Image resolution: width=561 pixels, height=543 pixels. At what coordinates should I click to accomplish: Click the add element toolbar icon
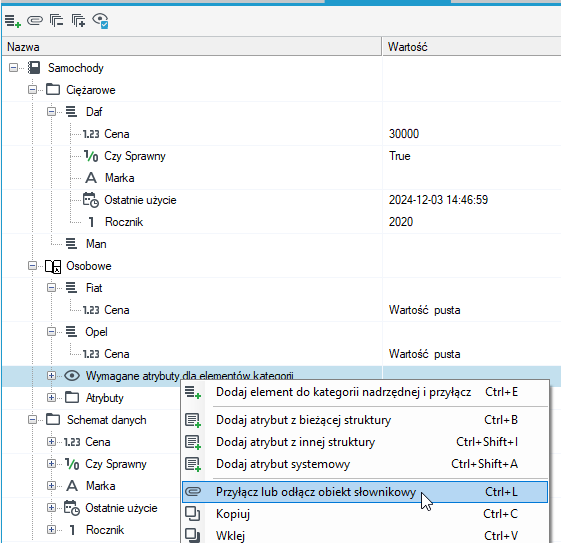[13, 21]
